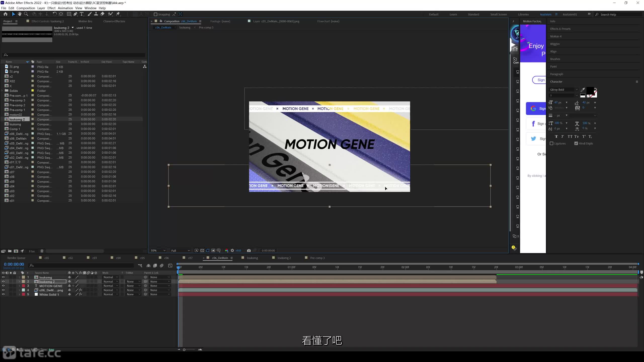The height and width of the screenshot is (362, 644).
Task: Open the grid and guide options icon
Action: 219,250
